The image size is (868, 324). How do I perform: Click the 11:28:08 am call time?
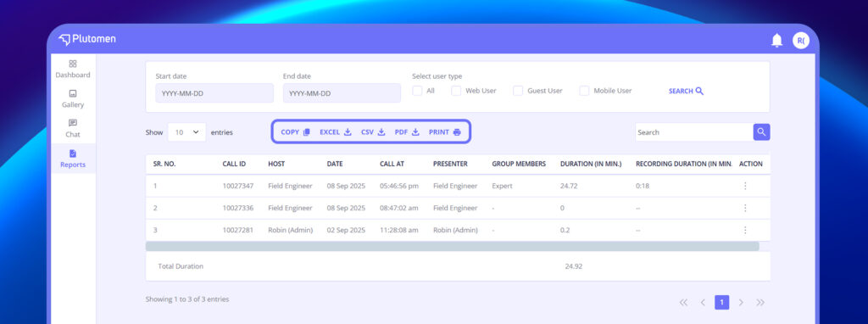pyautogui.click(x=399, y=230)
